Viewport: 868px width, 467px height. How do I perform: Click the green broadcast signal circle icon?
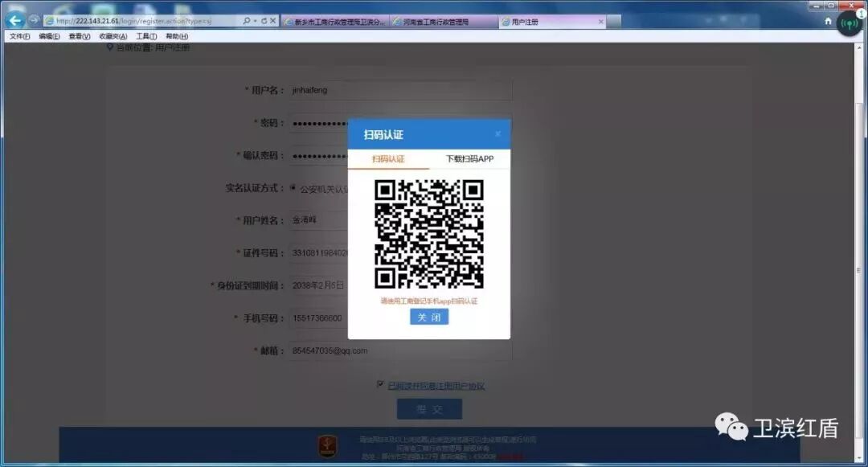[850, 24]
